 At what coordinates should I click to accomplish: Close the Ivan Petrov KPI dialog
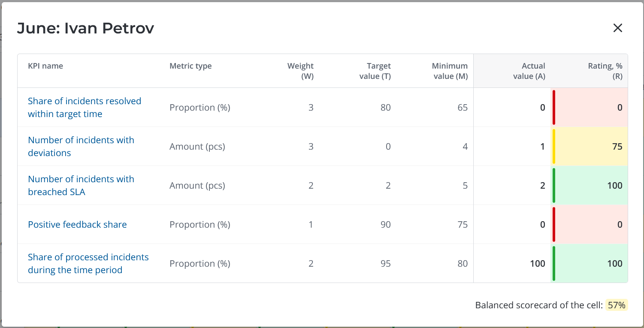617,28
